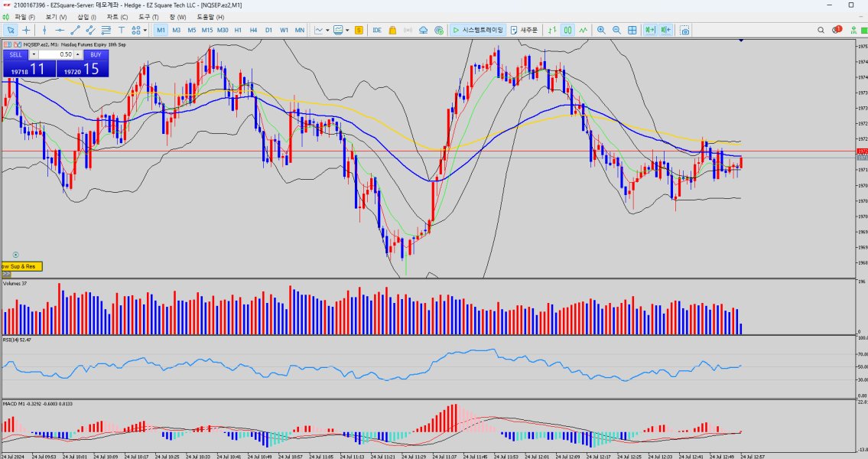Select the crosshair cursor tool

tap(27, 30)
